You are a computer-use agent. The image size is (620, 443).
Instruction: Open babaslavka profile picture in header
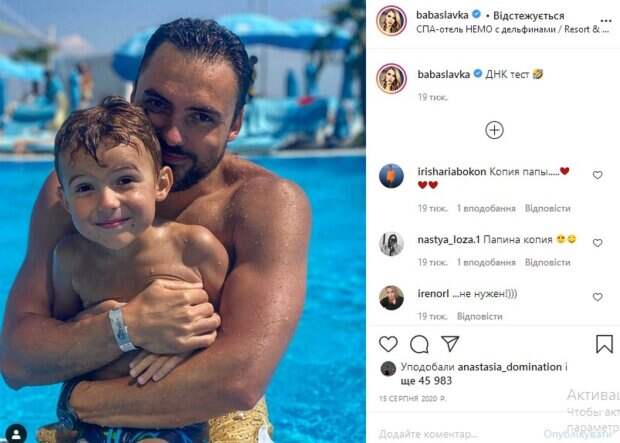pos(391,21)
